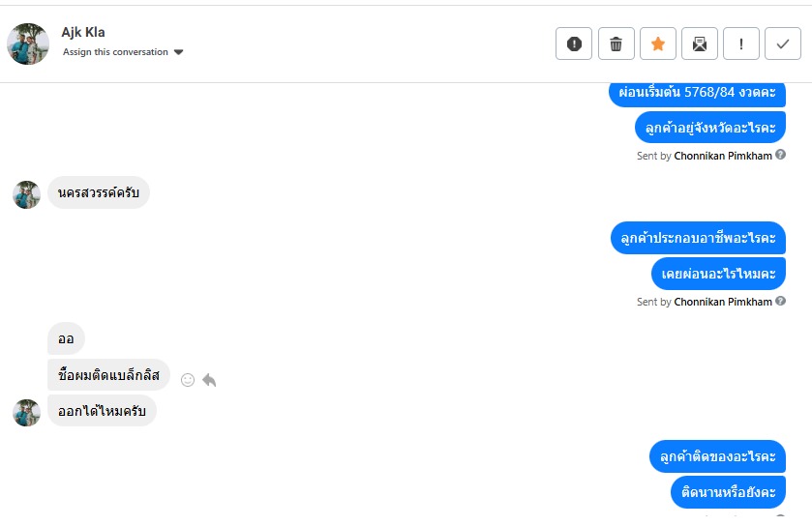Click the exclamation mark priority button
Image resolution: width=812 pixels, height=526 pixels.
(x=741, y=44)
